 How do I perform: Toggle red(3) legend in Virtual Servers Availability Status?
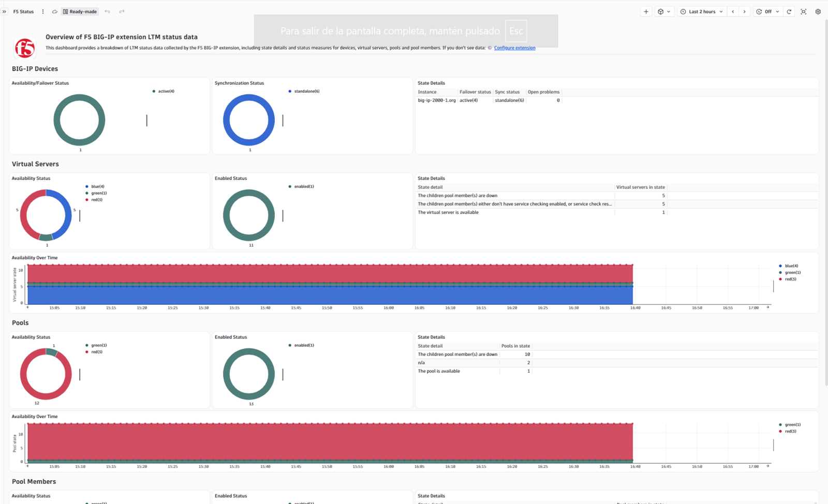pyautogui.click(x=94, y=200)
